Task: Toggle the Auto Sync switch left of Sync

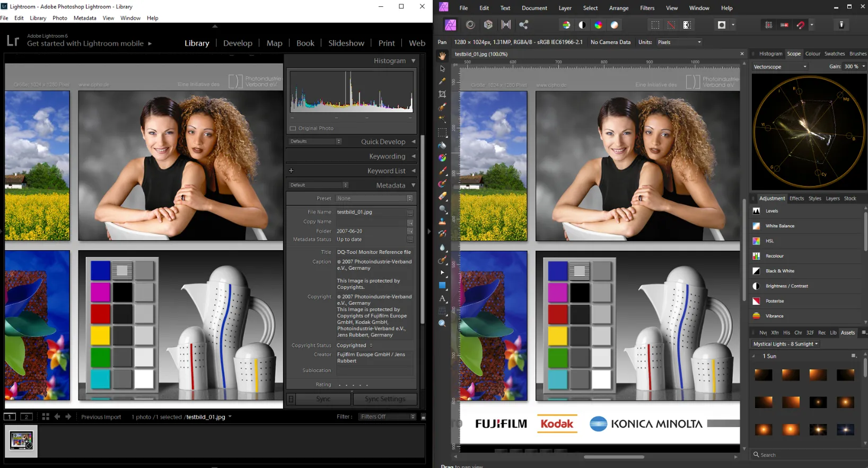Action: 291,399
